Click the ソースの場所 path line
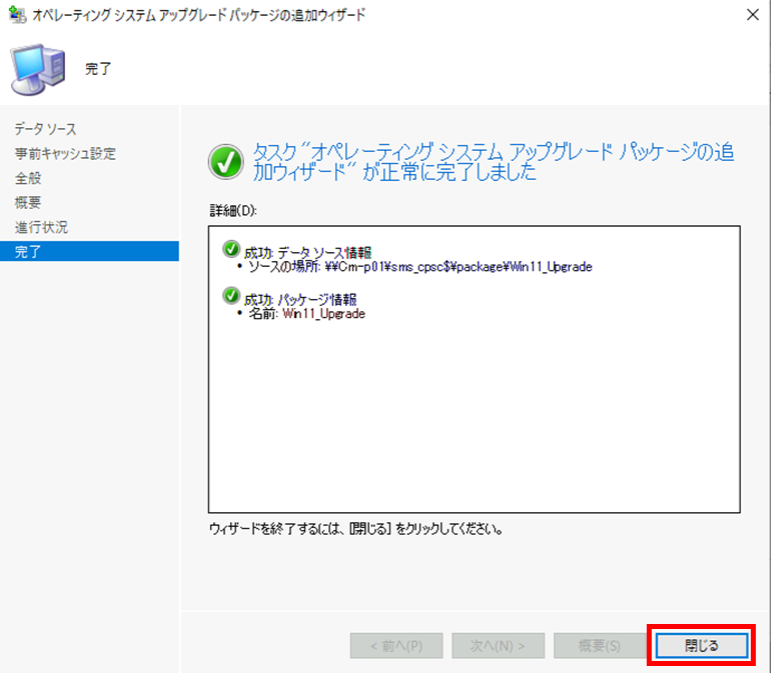Viewport: 772px width, 675px height. point(420,267)
